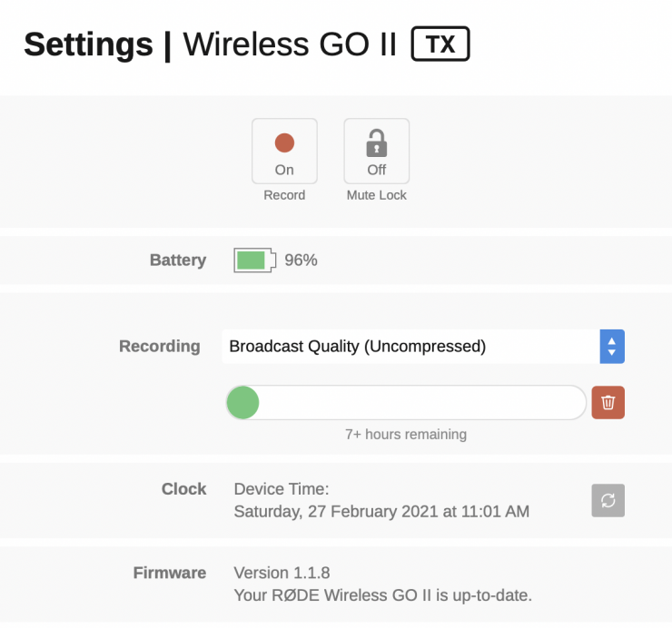This screenshot has height=628, width=672.
Task: Click the Battery row label
Action: click(x=178, y=260)
